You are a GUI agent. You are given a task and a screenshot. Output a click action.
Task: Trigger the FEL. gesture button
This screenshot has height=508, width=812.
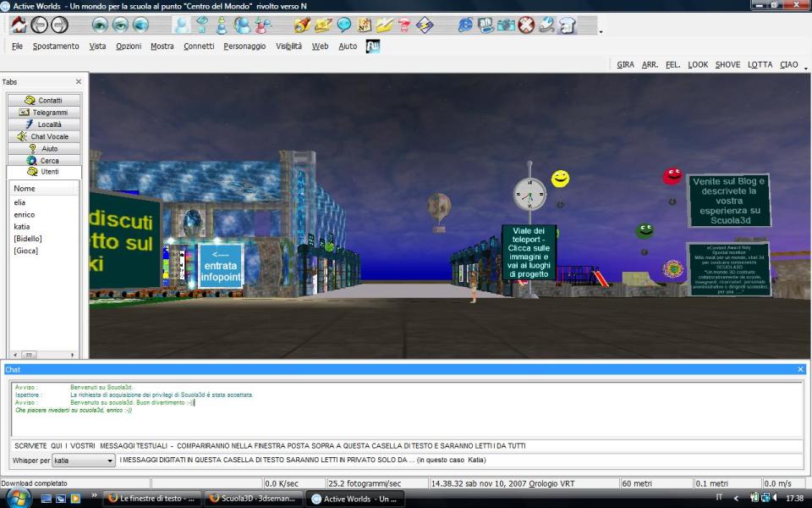672,65
